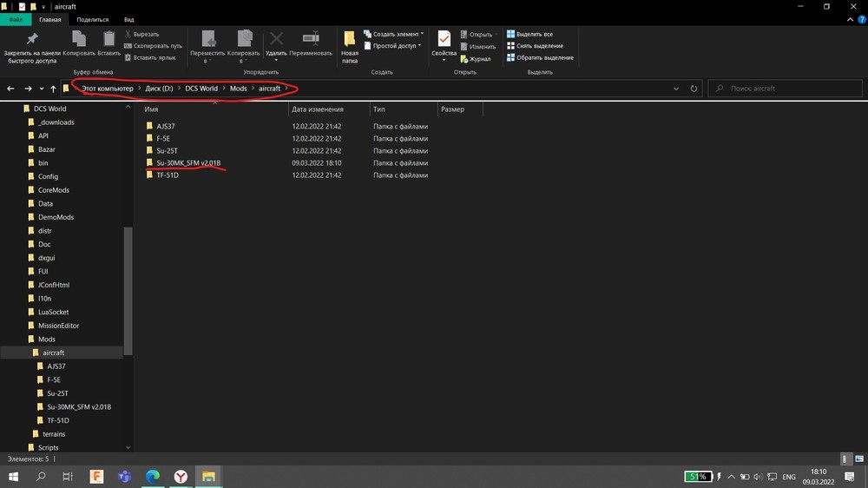This screenshot has height=488, width=868.
Task: Go forward with the right arrow
Action: click(x=28, y=89)
